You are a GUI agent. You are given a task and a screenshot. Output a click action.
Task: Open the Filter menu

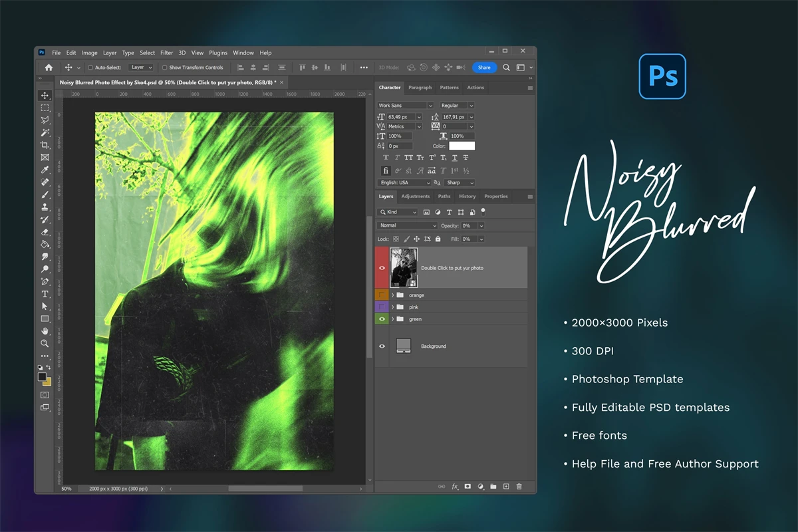pos(166,53)
